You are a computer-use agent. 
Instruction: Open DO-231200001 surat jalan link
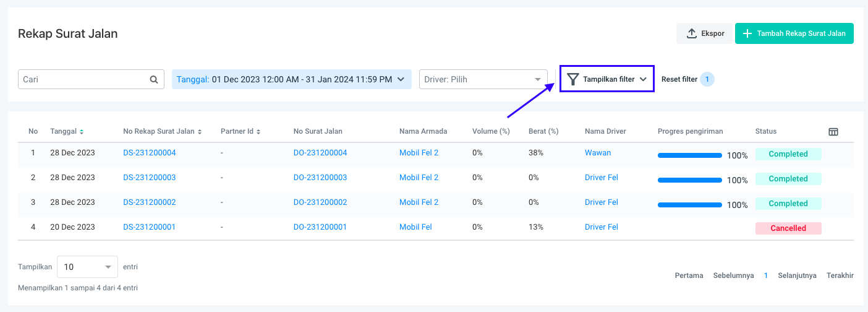pos(320,227)
